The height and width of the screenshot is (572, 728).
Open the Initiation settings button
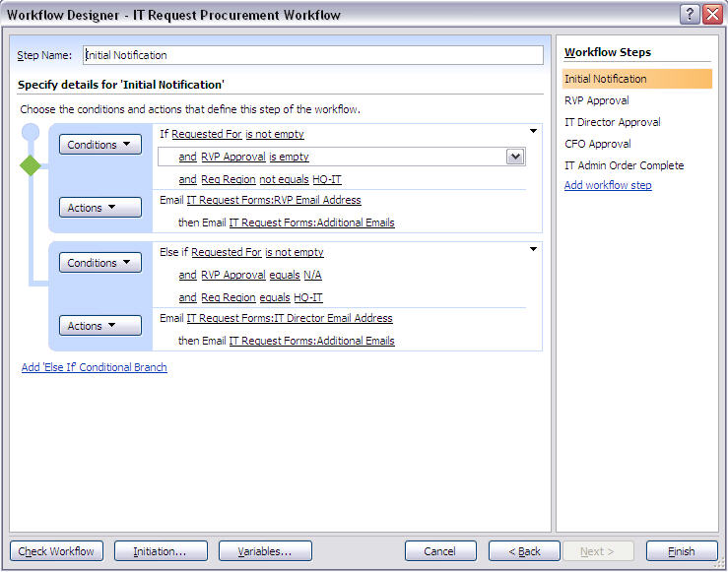(x=161, y=551)
